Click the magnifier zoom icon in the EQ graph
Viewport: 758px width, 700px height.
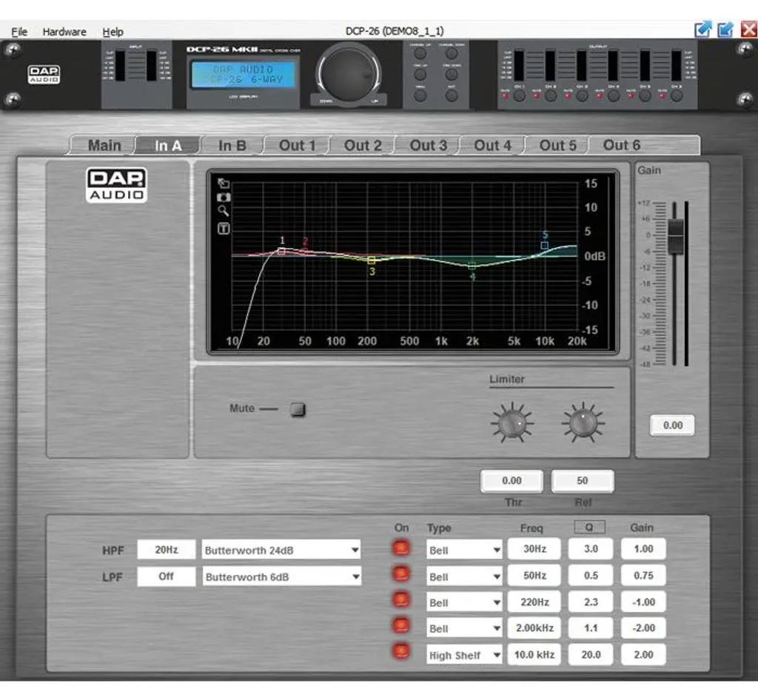(224, 211)
